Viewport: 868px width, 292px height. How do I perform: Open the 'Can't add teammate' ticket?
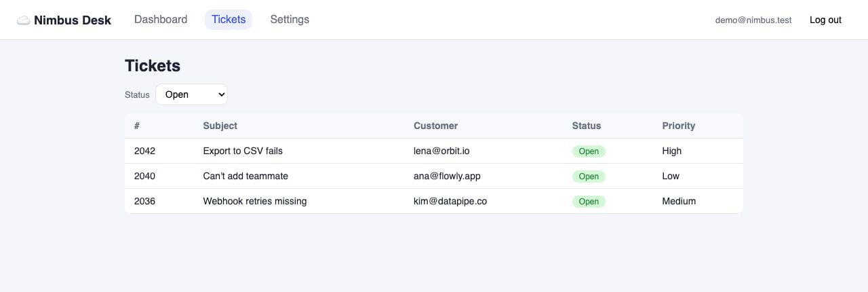point(245,176)
